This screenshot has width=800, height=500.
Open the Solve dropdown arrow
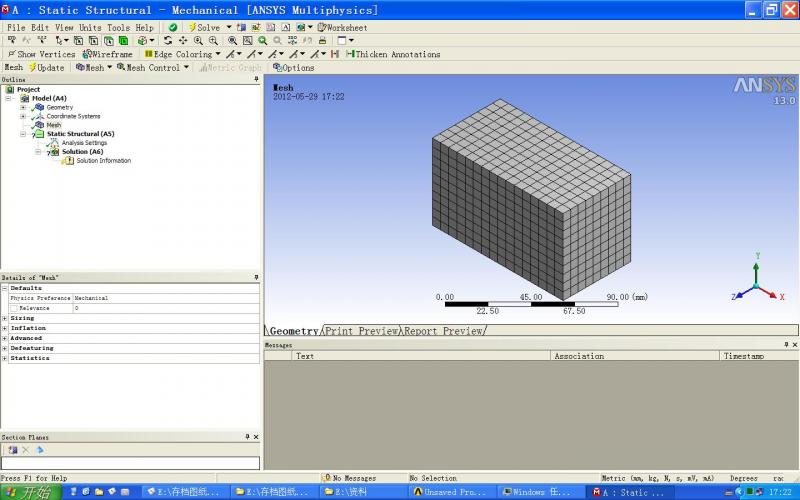point(229,28)
